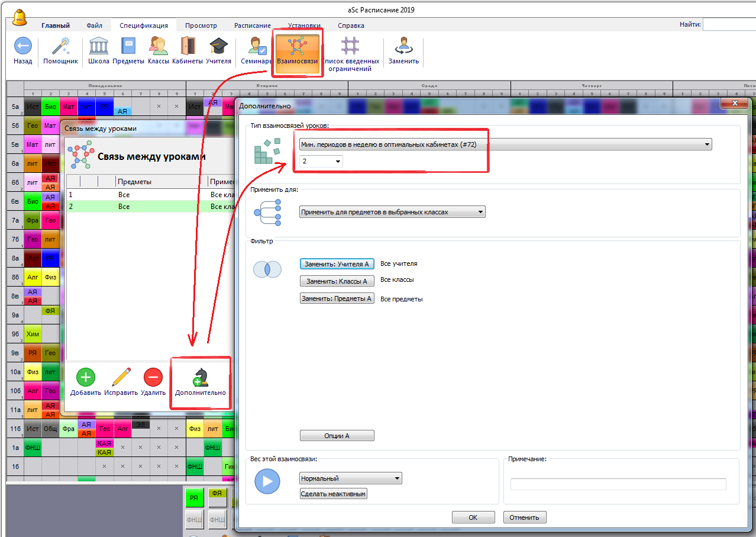Open the Файл menu tab
The height and width of the screenshot is (537, 756).
[94, 25]
